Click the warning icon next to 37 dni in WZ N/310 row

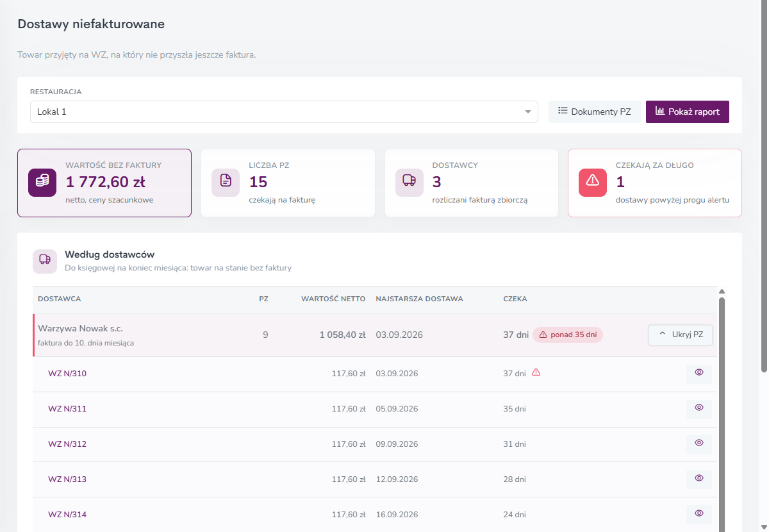pos(536,373)
